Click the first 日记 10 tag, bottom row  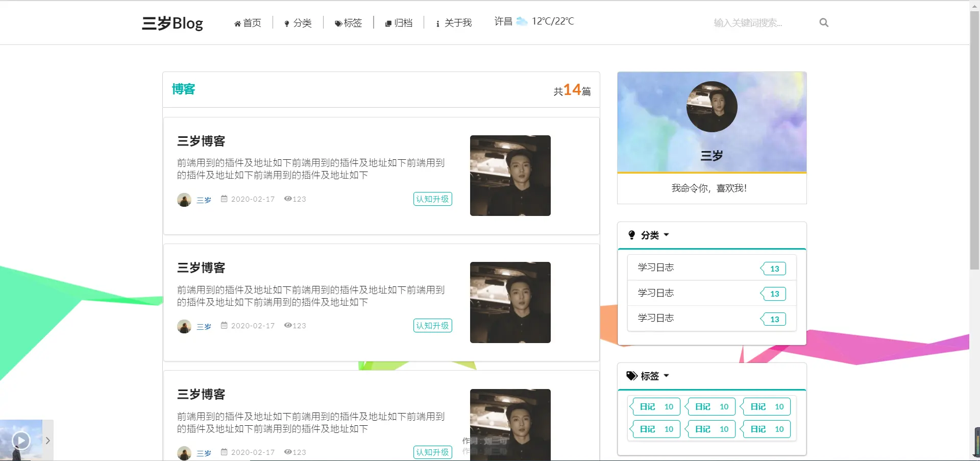(655, 429)
